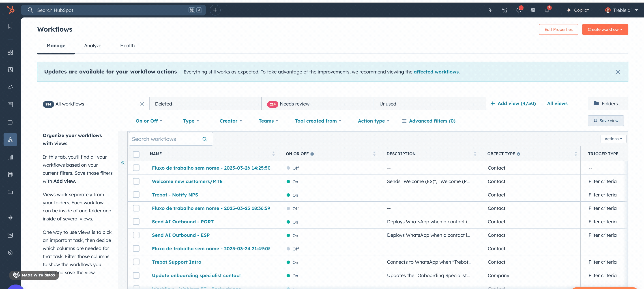The image size is (644, 289).
Task: Collapse the side panel with double chevron
Action: coord(122,163)
